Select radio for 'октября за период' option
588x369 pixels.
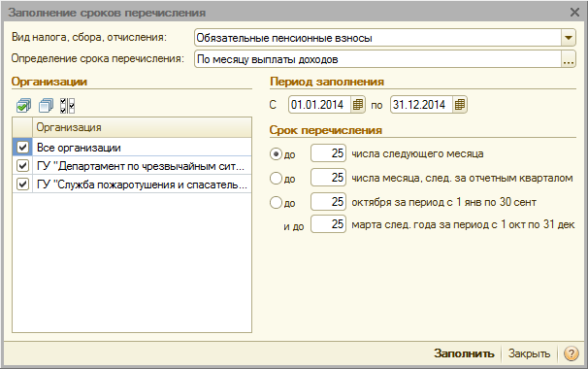point(276,202)
